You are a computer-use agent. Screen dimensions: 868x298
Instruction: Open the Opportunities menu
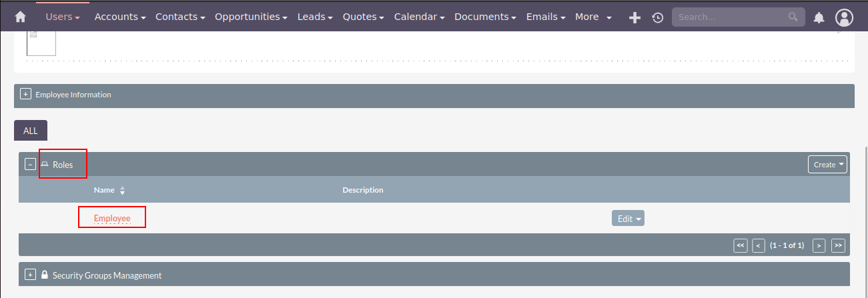coord(252,17)
